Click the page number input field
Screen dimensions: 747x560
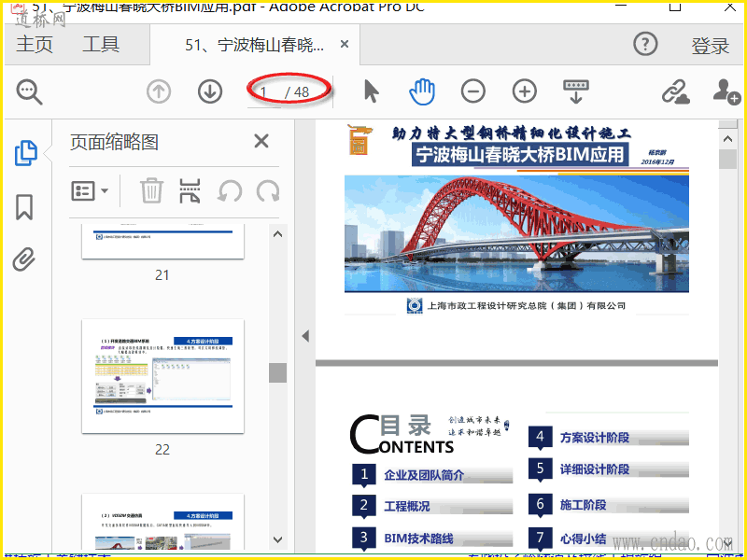pyautogui.click(x=265, y=91)
